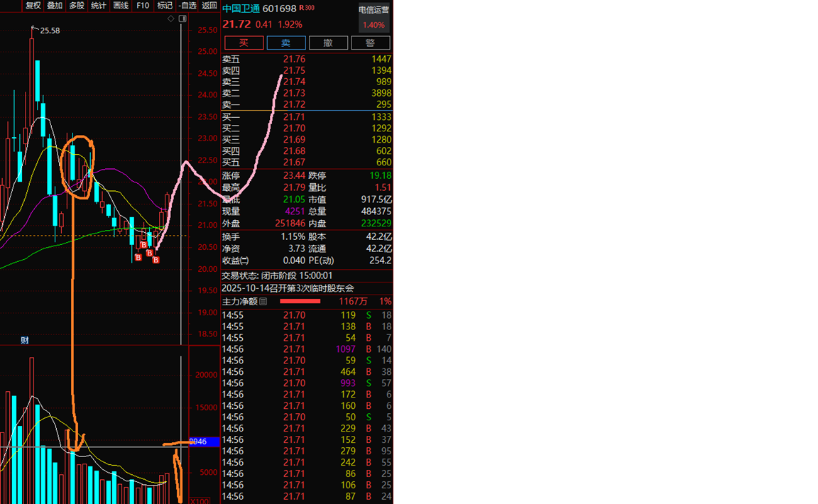Image resolution: width=818 pixels, height=504 pixels.
Task: Select 卖五 price 21.76
Action: (x=294, y=59)
